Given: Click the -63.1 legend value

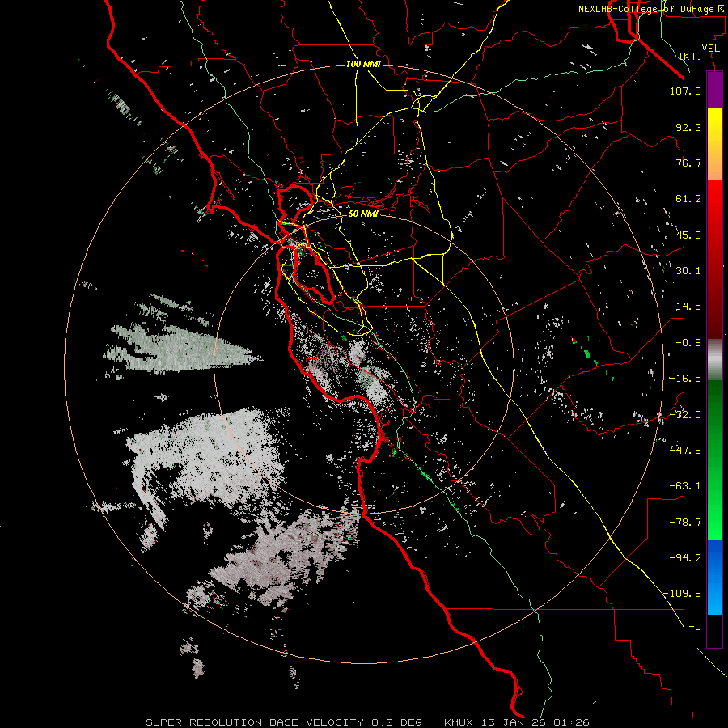Looking at the screenshot, I should click(685, 486).
